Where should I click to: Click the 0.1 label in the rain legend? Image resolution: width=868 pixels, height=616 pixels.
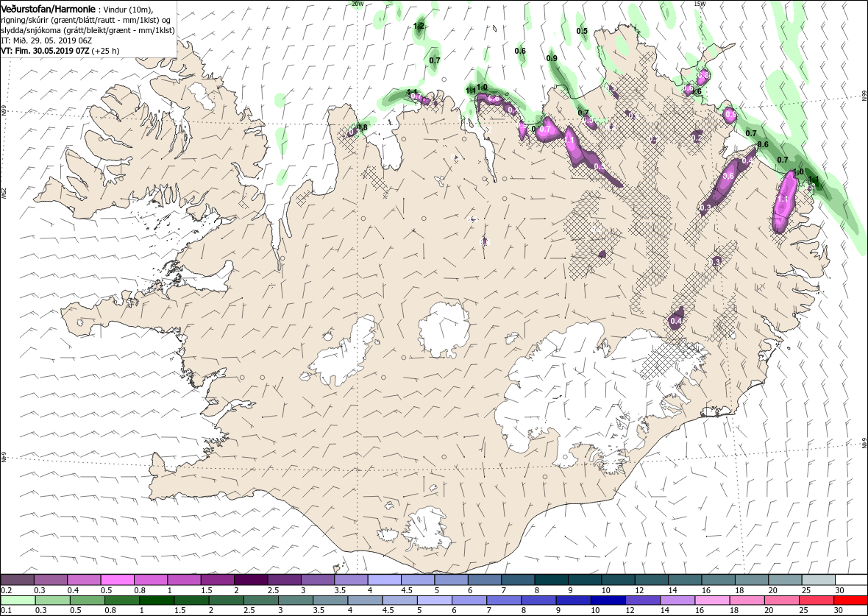click(x=6, y=610)
